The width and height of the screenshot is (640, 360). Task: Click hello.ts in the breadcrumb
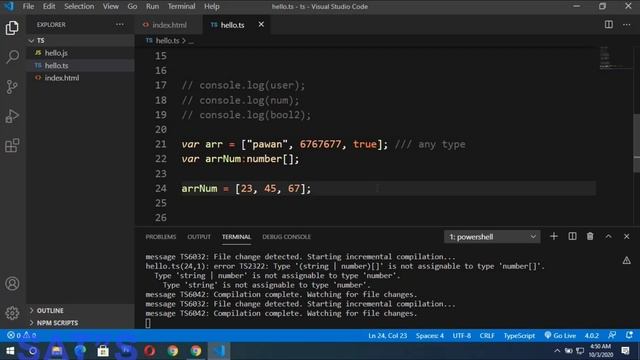click(x=167, y=40)
